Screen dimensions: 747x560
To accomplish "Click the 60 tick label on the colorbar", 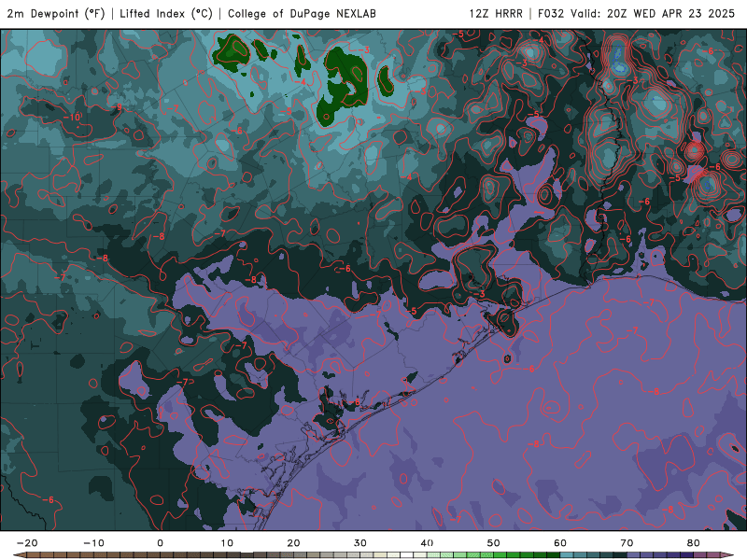I will click(560, 543).
